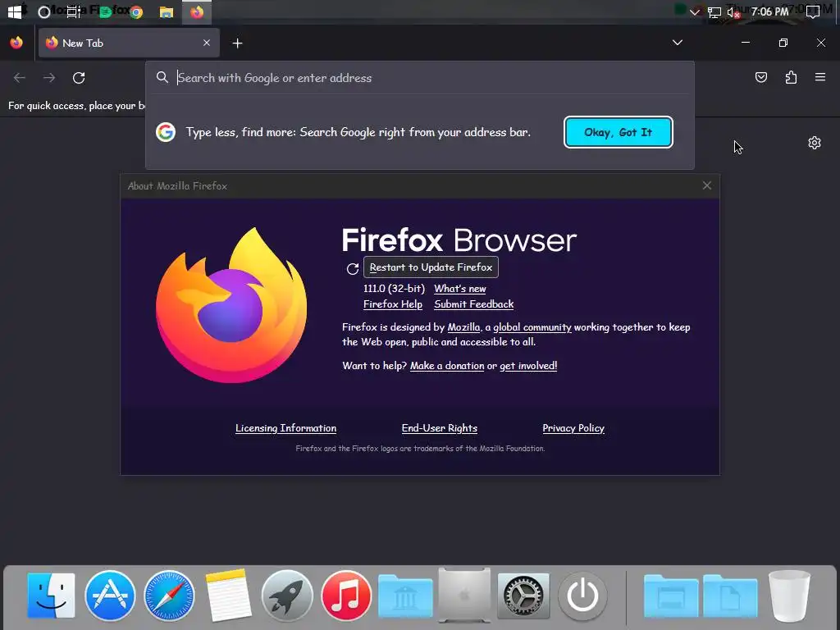Open the Privacy Policy link

573,428
